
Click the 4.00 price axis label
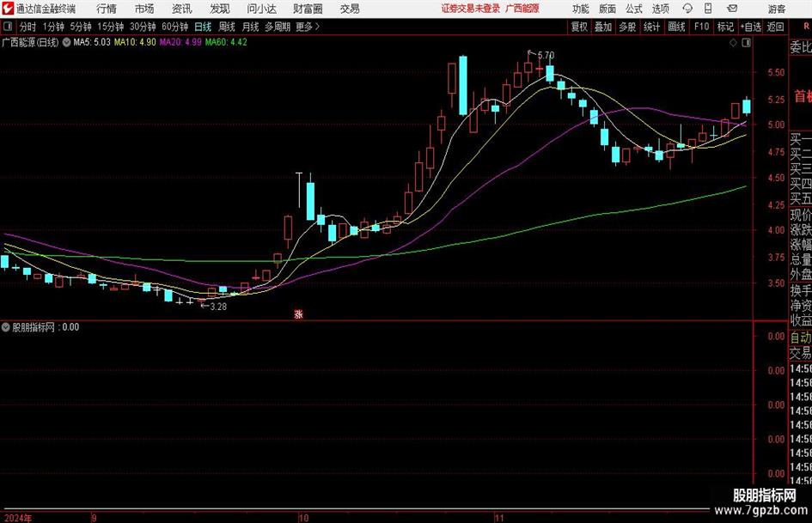tap(776, 230)
